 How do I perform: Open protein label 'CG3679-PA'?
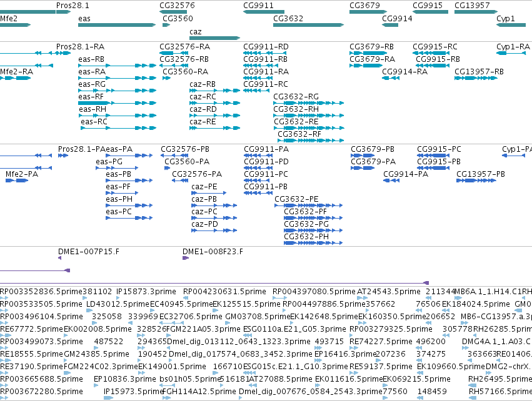tap(373, 162)
